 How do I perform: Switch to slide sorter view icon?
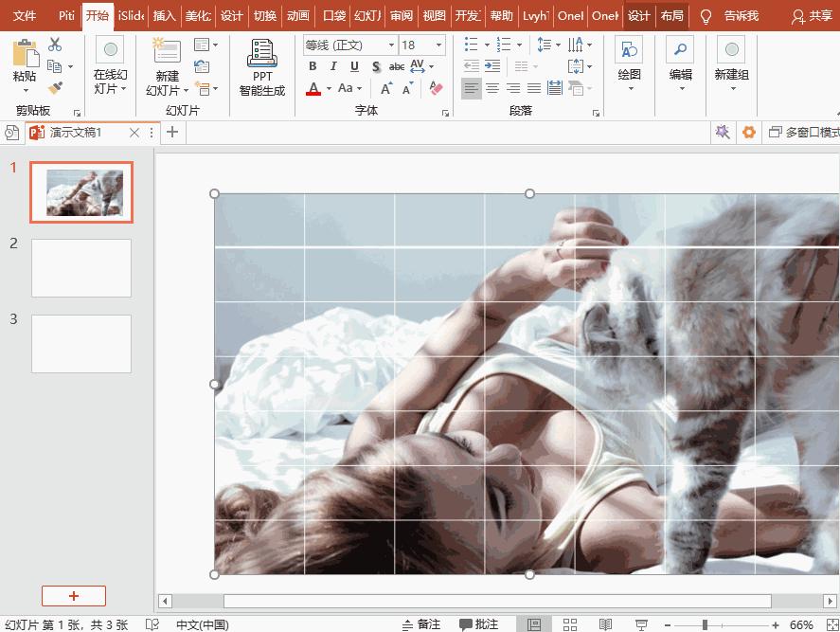pos(570,624)
